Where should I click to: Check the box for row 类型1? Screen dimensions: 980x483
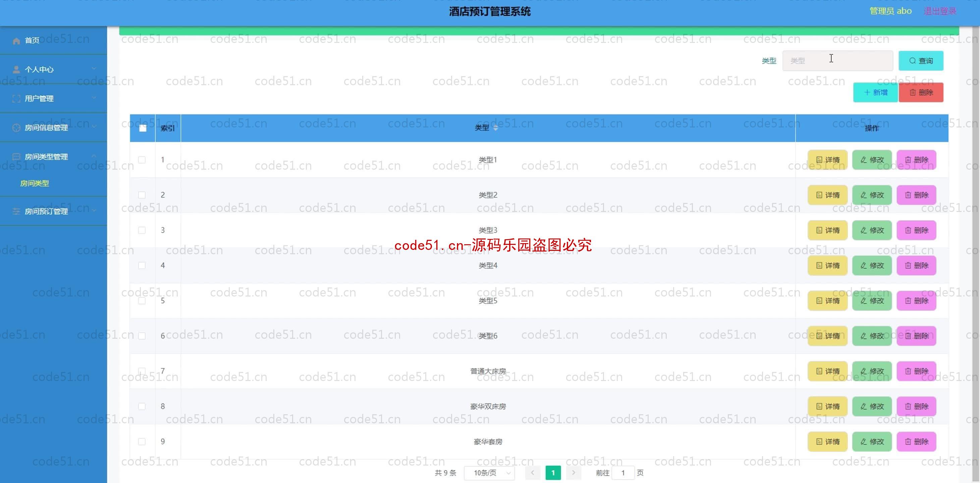pos(142,160)
